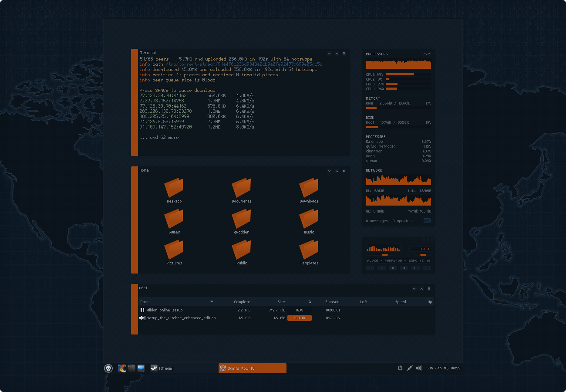Open the network connection tray icon

409,368
